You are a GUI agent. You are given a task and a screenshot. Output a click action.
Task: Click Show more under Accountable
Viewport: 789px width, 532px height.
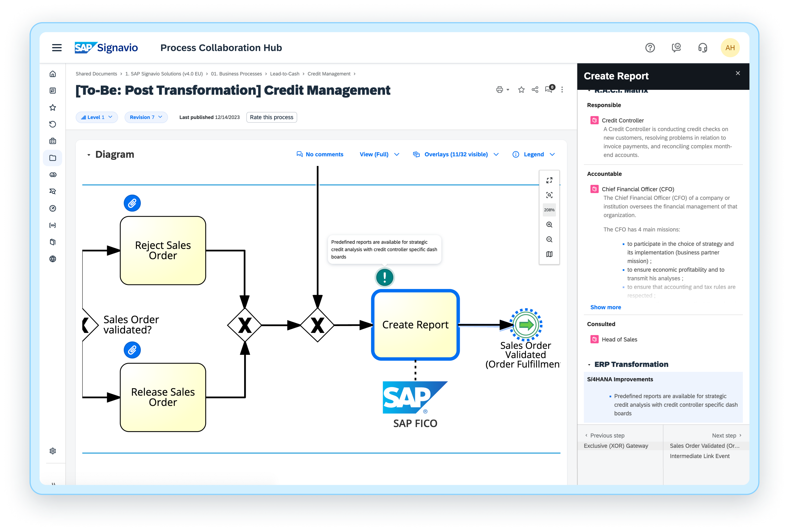tap(605, 307)
